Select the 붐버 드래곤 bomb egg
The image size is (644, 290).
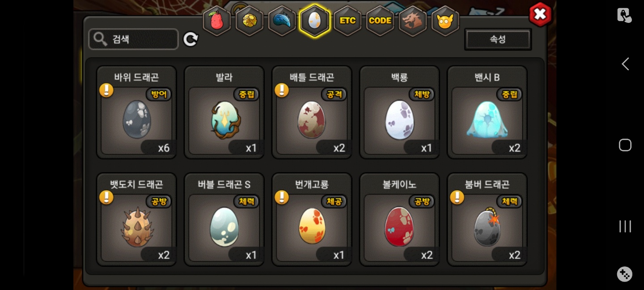pyautogui.click(x=487, y=220)
